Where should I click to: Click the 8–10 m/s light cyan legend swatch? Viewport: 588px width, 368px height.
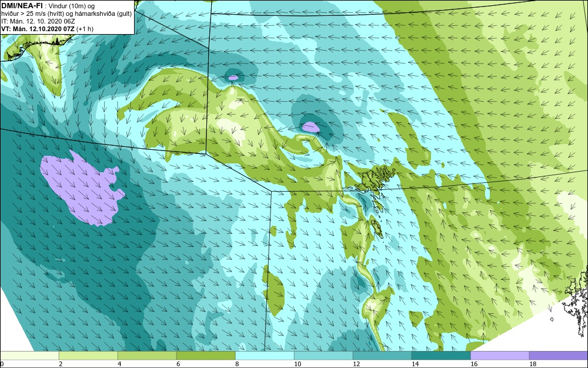265,356
